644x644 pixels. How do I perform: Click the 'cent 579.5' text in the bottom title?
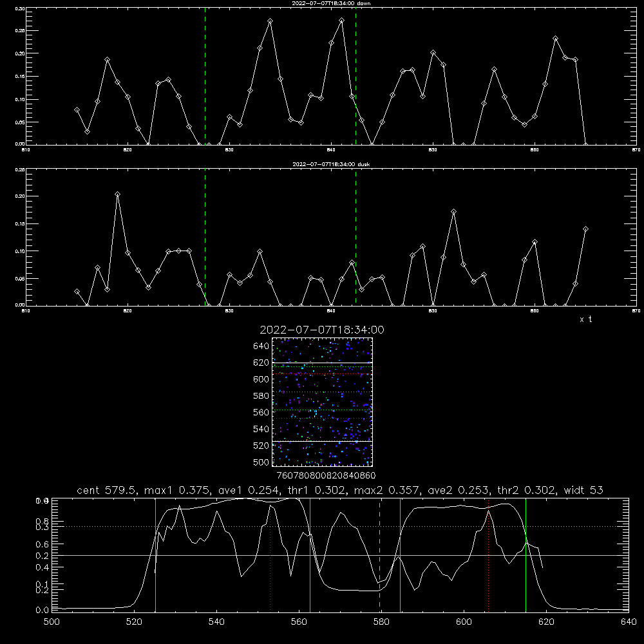(x=108, y=490)
